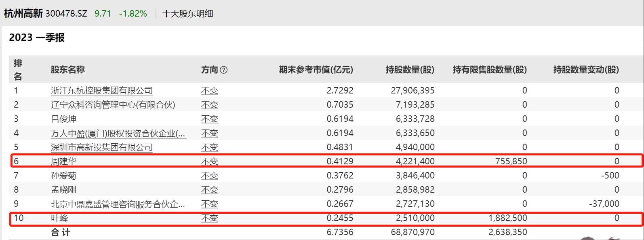This screenshot has width=644, height=240.
Task: Click 不变 link in 孙爱菊 row
Action: 209,176
